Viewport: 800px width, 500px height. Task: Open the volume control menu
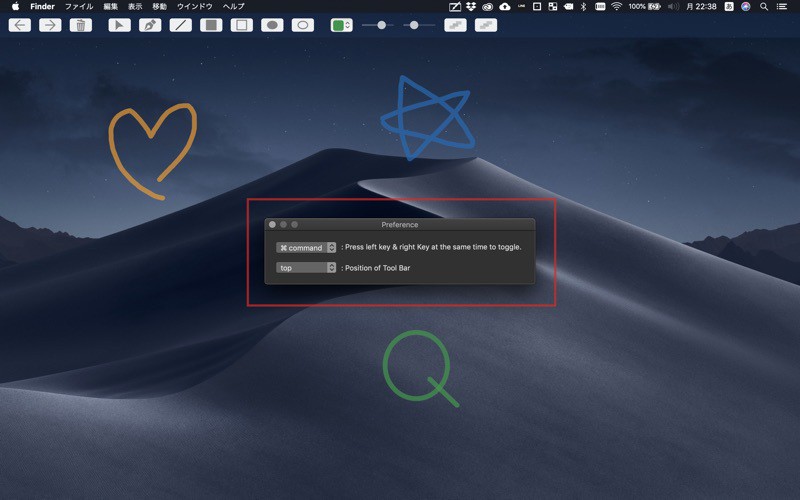tap(673, 7)
